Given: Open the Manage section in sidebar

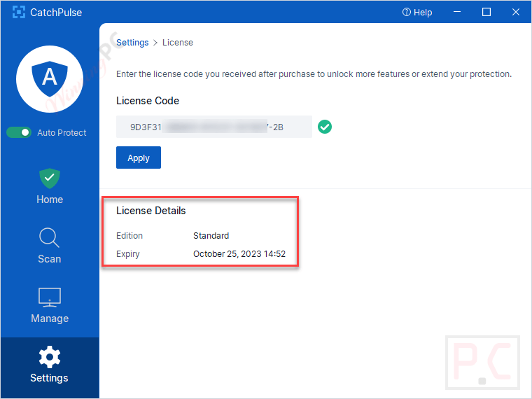Looking at the screenshot, I should click(50, 305).
